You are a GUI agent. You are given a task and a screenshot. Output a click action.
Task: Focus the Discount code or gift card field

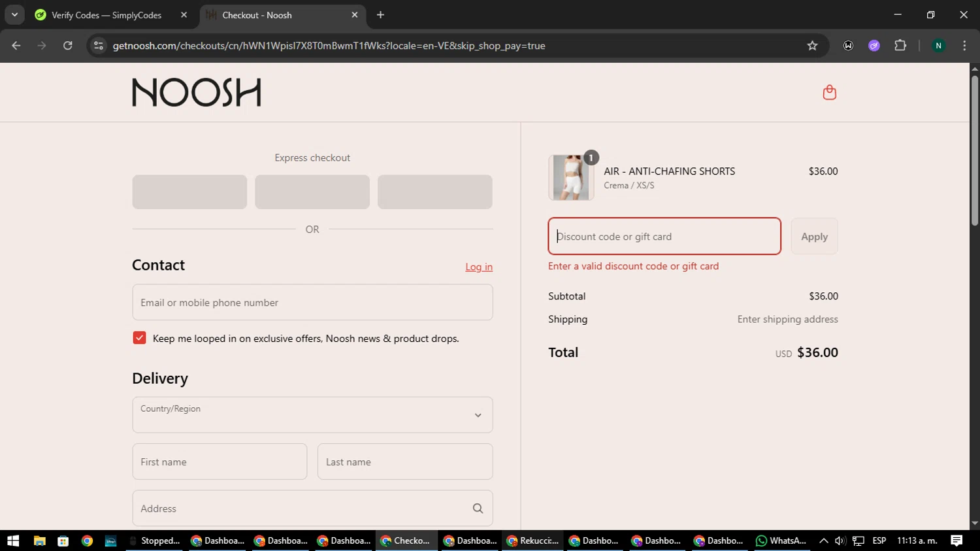pos(664,237)
